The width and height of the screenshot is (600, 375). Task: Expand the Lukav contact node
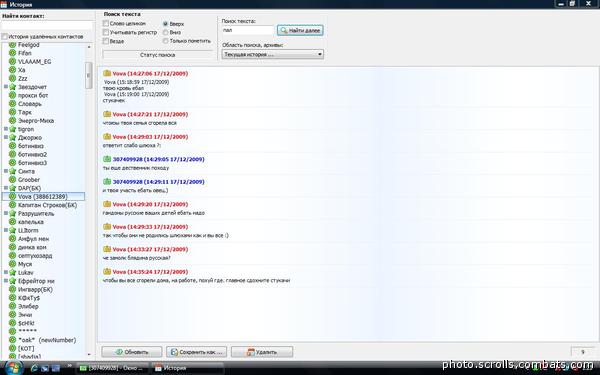click(x=6, y=272)
